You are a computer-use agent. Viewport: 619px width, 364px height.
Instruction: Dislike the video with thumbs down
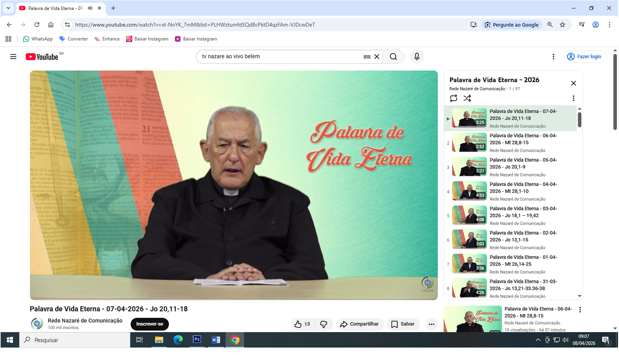point(323,324)
